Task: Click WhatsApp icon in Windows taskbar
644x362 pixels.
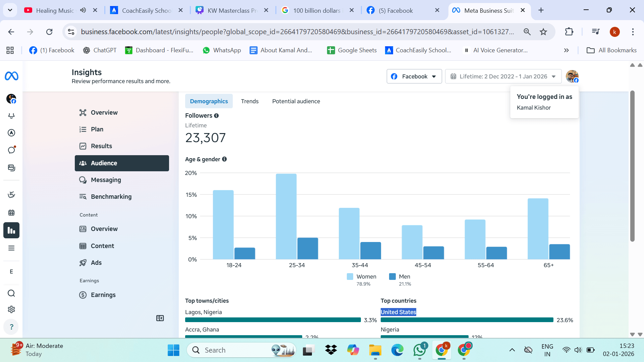Action: coord(420,350)
